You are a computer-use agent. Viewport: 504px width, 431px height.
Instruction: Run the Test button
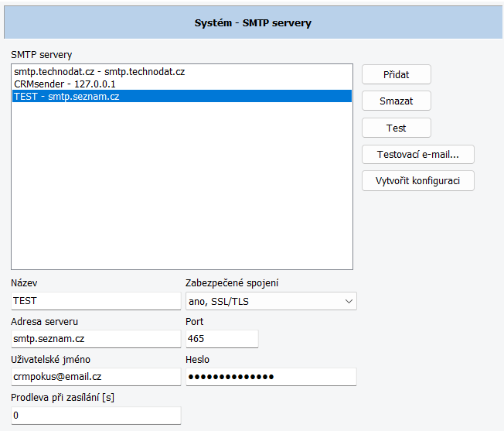coord(396,128)
